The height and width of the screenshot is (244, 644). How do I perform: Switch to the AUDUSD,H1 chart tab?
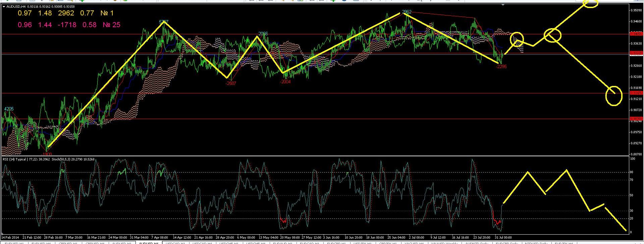pyautogui.click(x=122, y=243)
